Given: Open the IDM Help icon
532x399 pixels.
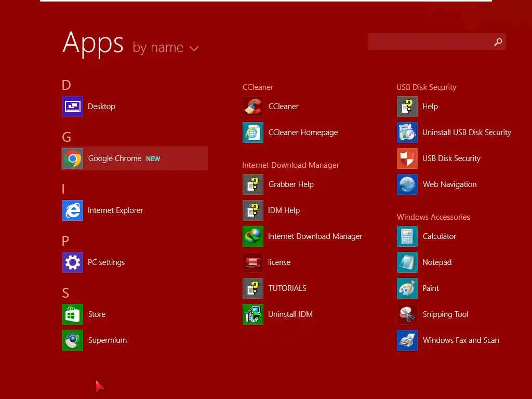Looking at the screenshot, I should tap(253, 210).
